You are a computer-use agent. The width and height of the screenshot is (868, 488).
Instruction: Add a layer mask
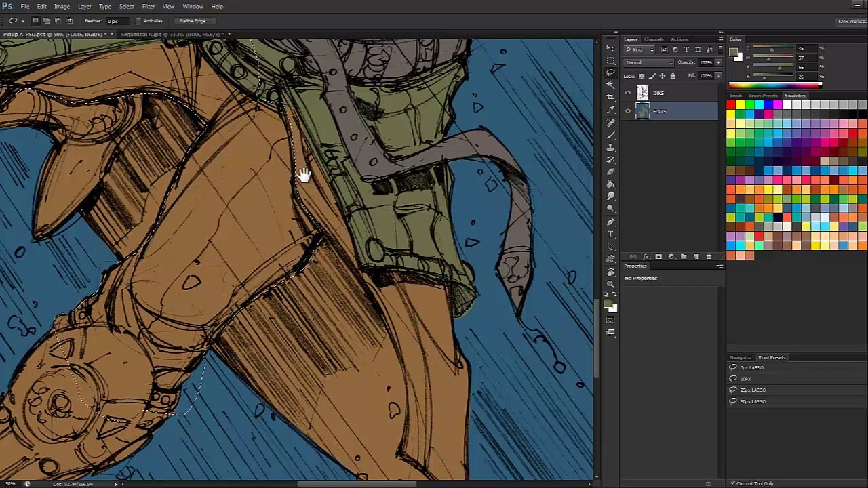[658, 257]
